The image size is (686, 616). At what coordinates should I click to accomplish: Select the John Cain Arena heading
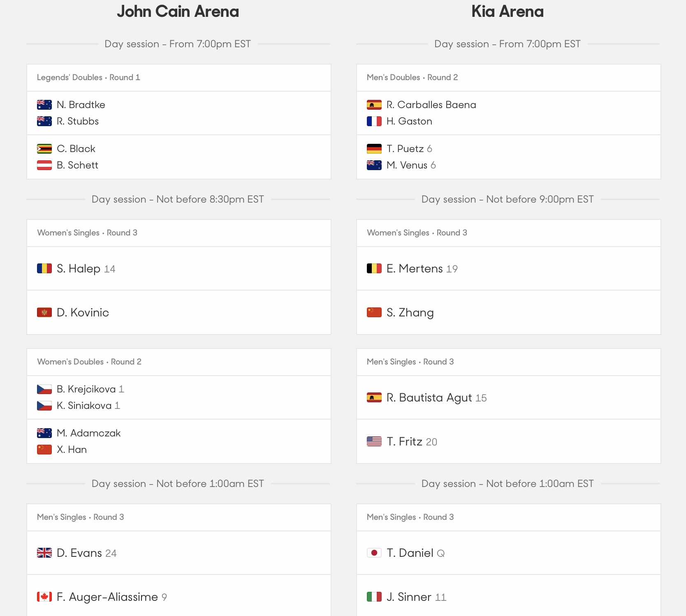[x=178, y=12]
